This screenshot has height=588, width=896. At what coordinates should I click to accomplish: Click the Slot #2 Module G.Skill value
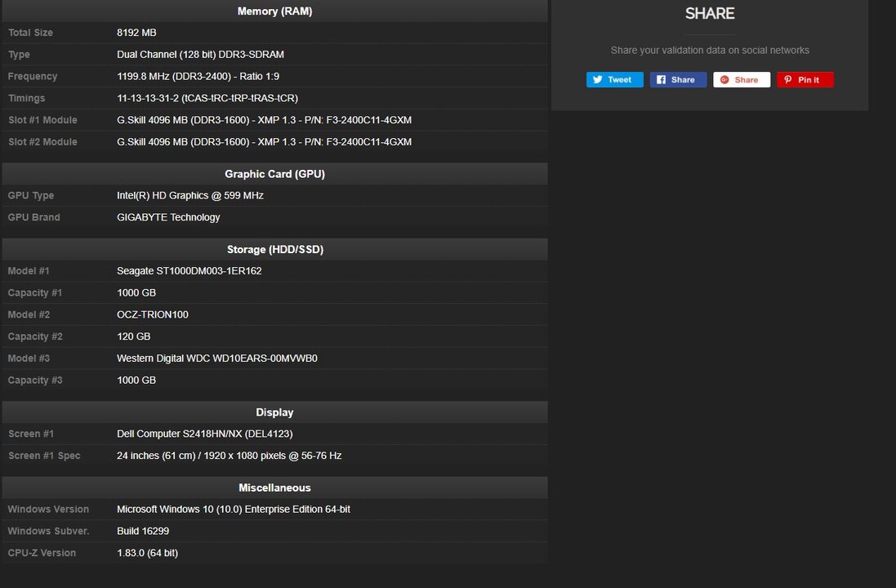click(264, 142)
